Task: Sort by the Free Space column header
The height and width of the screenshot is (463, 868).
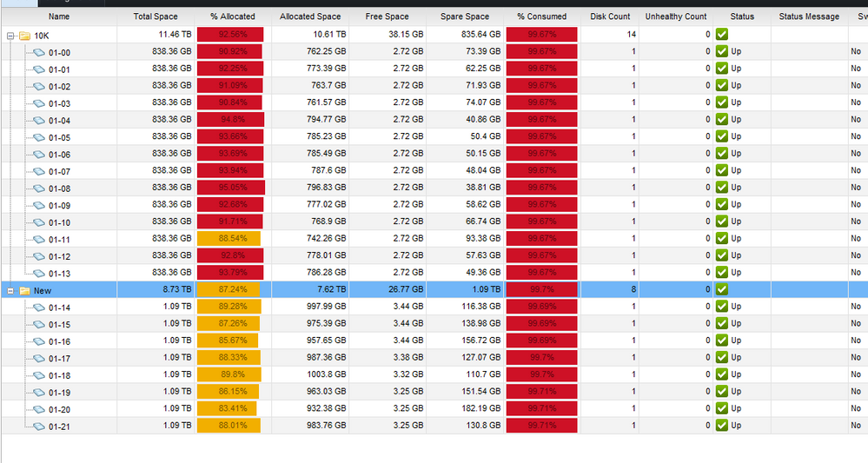Action: pos(387,17)
